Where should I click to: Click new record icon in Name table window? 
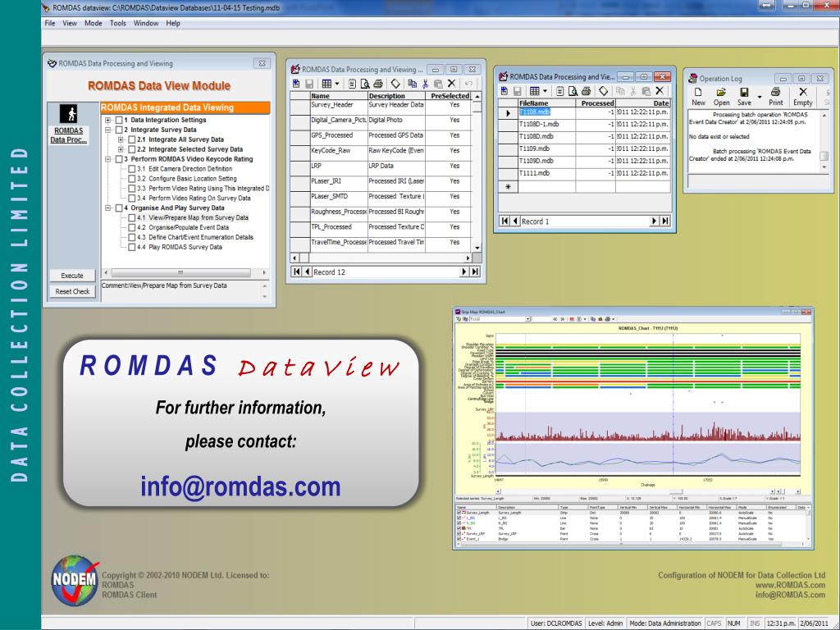(x=296, y=84)
